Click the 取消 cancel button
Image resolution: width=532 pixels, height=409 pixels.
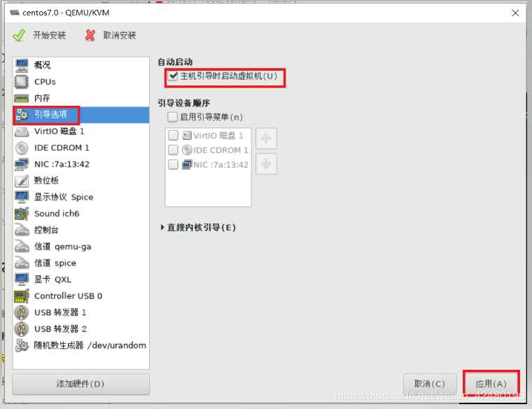[x=430, y=384]
